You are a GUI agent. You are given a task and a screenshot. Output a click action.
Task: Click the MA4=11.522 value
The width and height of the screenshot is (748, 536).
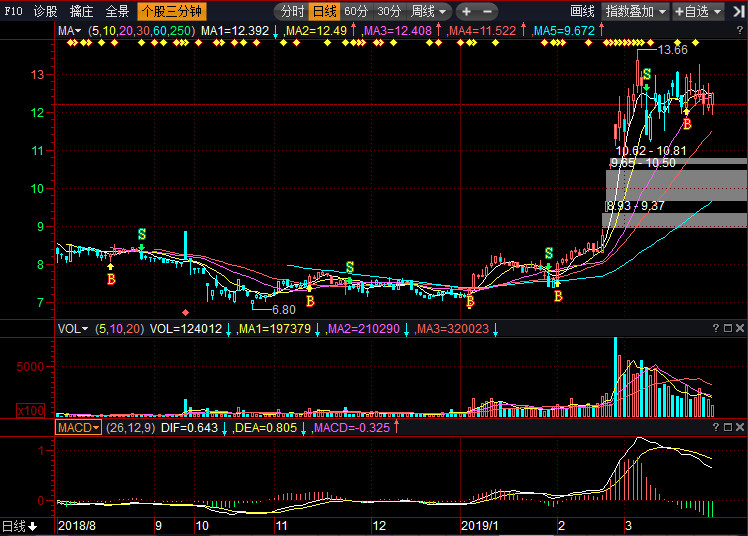click(x=483, y=31)
